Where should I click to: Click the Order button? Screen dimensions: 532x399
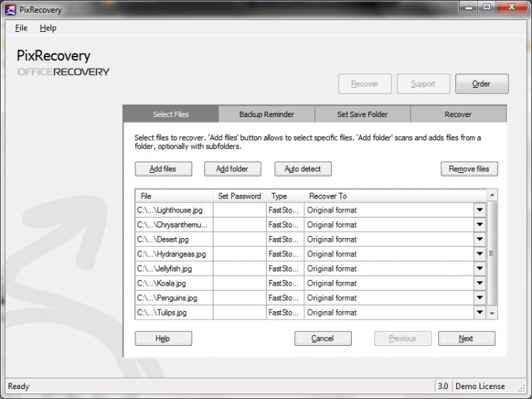(482, 84)
